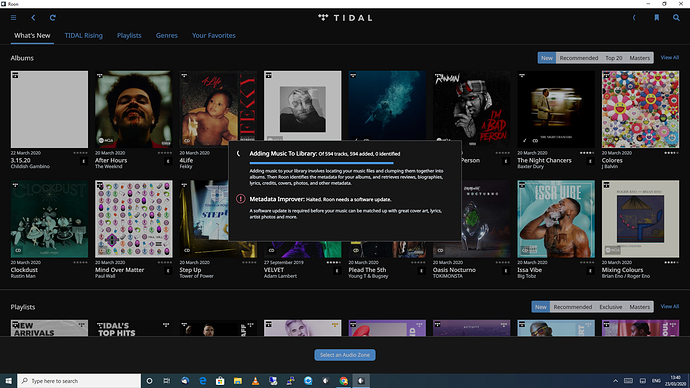This screenshot has height=388, width=690.
Task: Click View All in the Albums section
Action: [669, 58]
